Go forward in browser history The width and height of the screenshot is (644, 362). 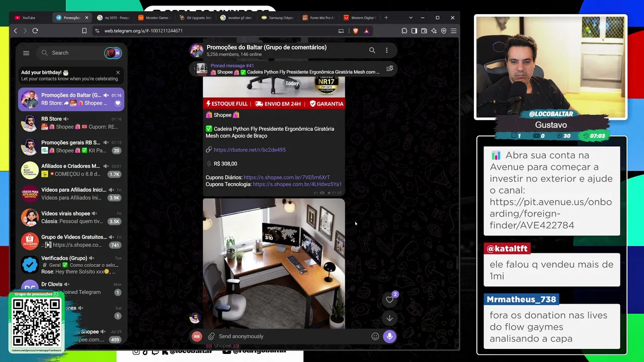[x=25, y=31]
